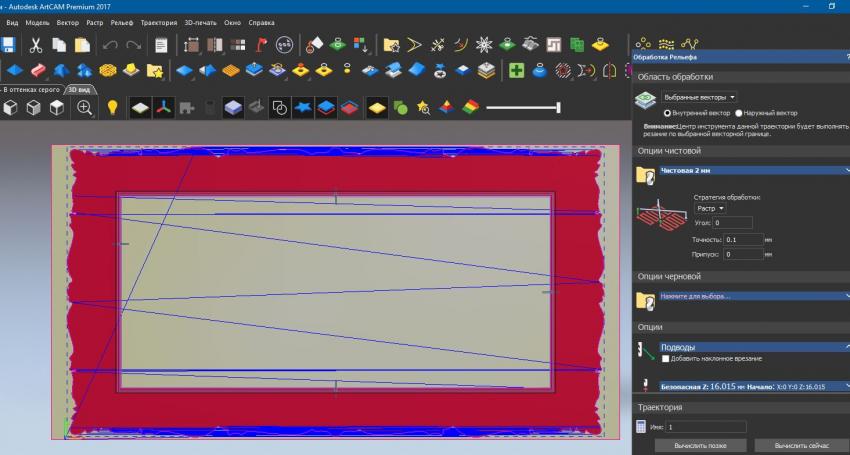Click the white slider track in the view toolbar
This screenshot has height=455, width=850.
tap(521, 107)
